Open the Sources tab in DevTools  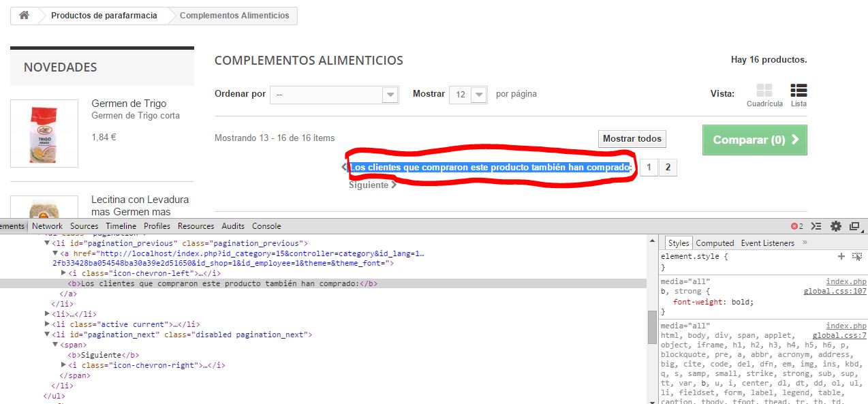click(x=84, y=226)
